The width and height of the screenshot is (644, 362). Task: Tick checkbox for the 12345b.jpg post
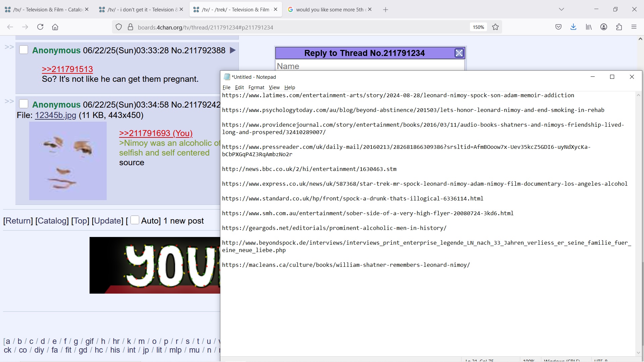tap(23, 104)
